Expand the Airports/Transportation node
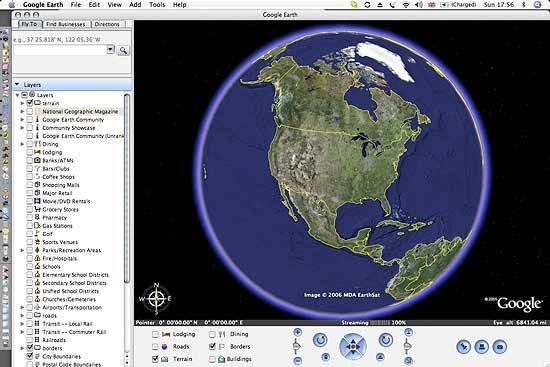The height and width of the screenshot is (367, 550). [22, 307]
